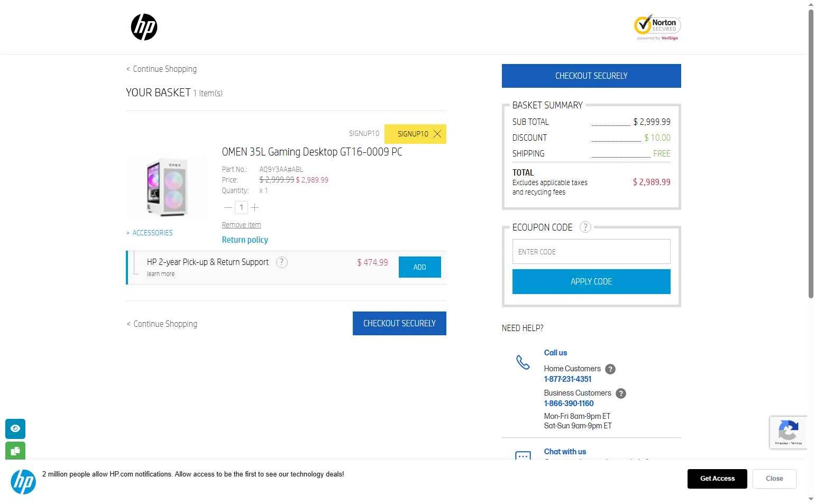Image resolution: width=815 pixels, height=504 pixels.
Task: Click the HP 2-year Pick-up & Return Support label
Action: click(x=208, y=262)
